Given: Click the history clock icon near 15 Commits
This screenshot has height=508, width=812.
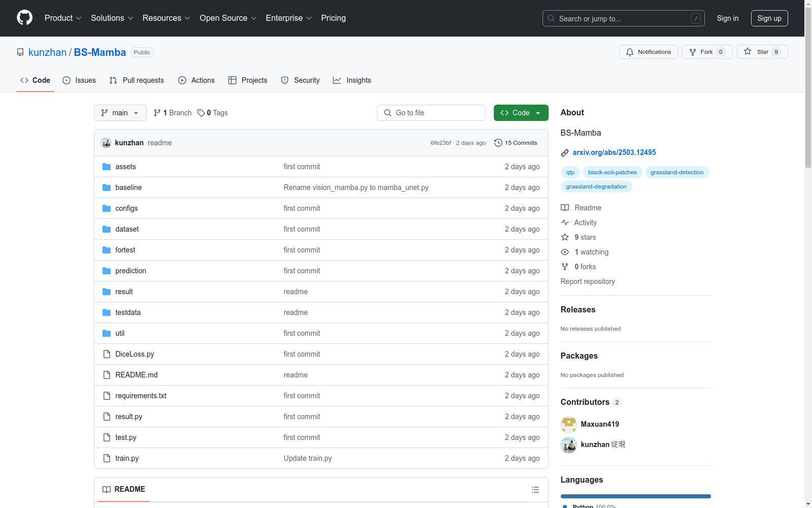Looking at the screenshot, I should point(498,143).
